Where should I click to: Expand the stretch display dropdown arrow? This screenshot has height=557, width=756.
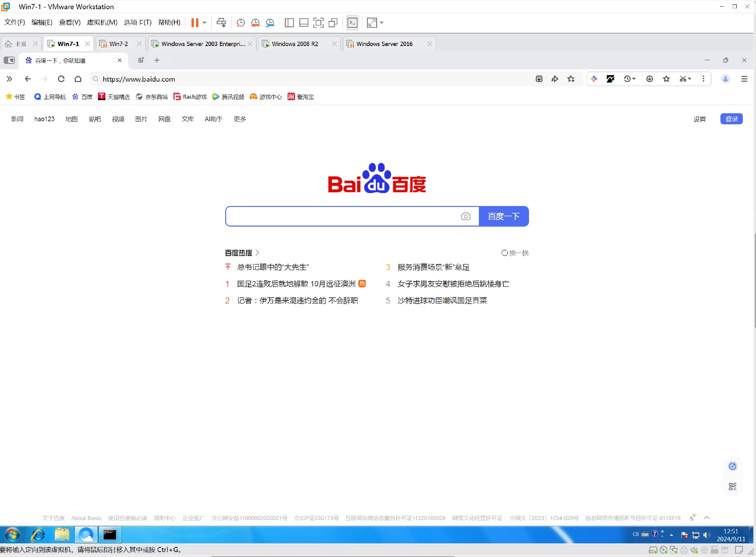point(382,23)
